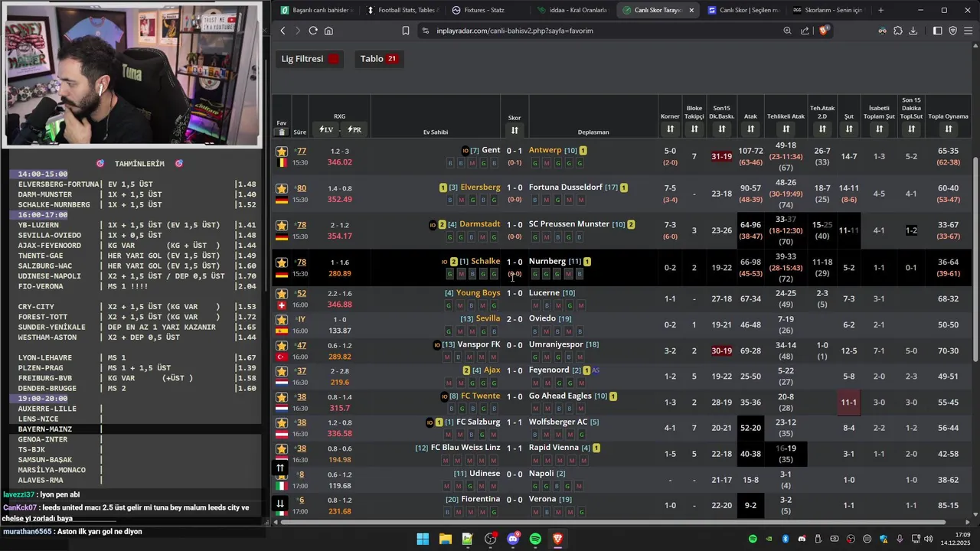The width and height of the screenshot is (980, 551).
Task: Click the trash icon under Fav header
Action: coord(282,132)
